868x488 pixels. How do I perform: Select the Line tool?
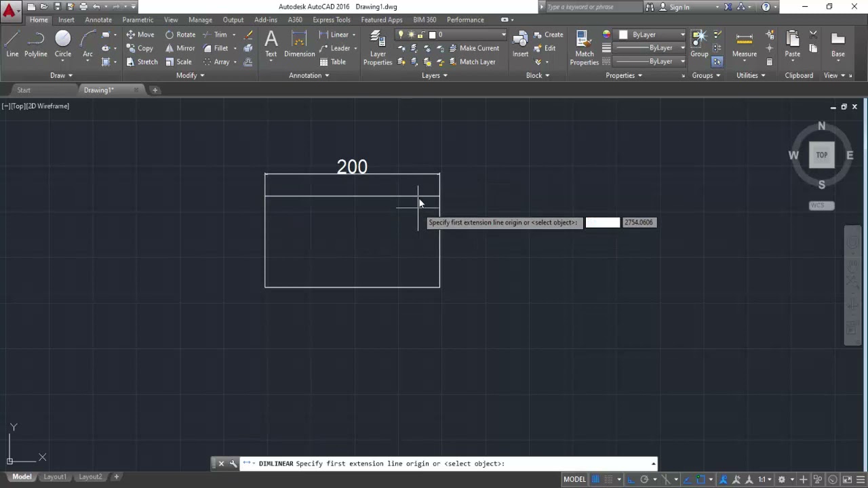click(x=12, y=43)
